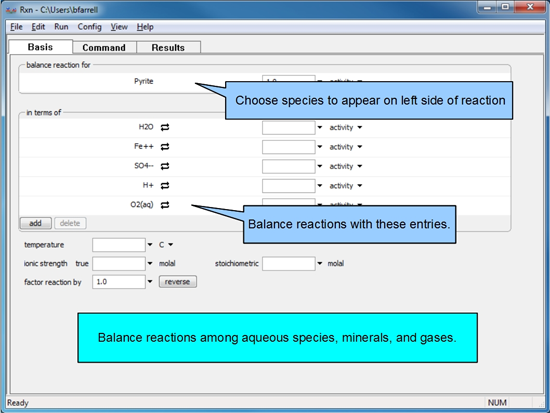Swap the SO4-- basis entry
Screen dimensions: 550x413
point(165,166)
